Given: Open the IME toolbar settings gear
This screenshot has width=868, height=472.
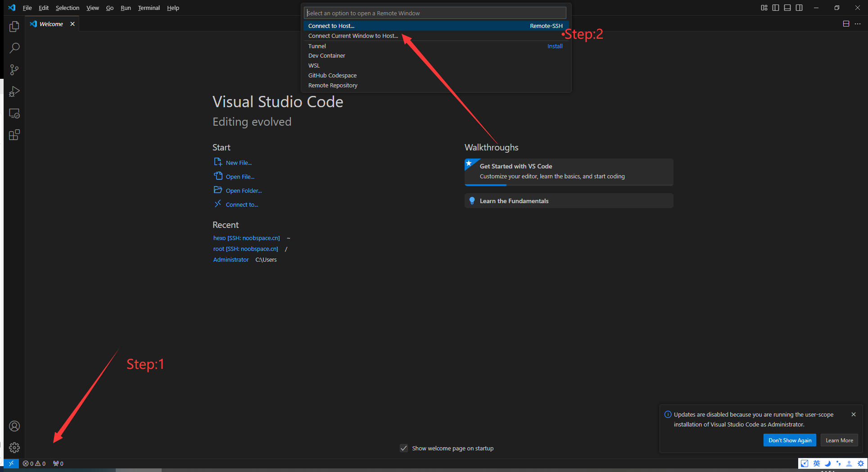Looking at the screenshot, I should (x=860, y=463).
